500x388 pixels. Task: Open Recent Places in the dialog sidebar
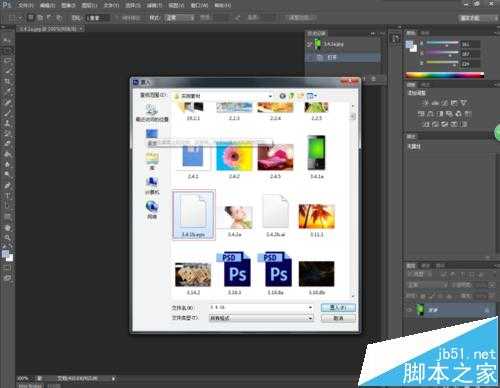(152, 113)
